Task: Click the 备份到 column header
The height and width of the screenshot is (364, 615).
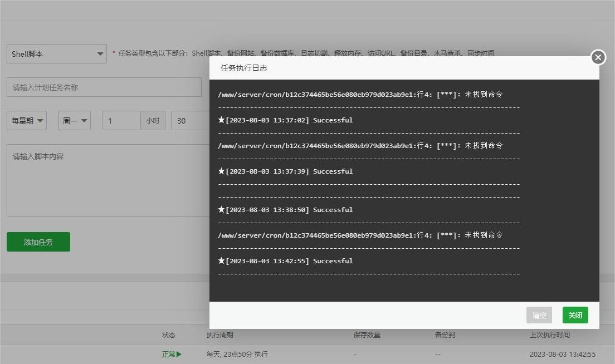Action: click(x=445, y=335)
